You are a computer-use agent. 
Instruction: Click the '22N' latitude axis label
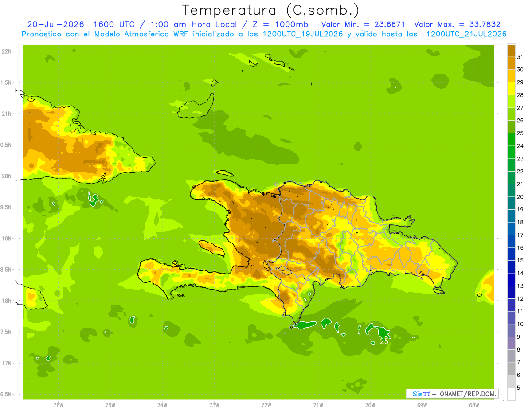(x=7, y=51)
